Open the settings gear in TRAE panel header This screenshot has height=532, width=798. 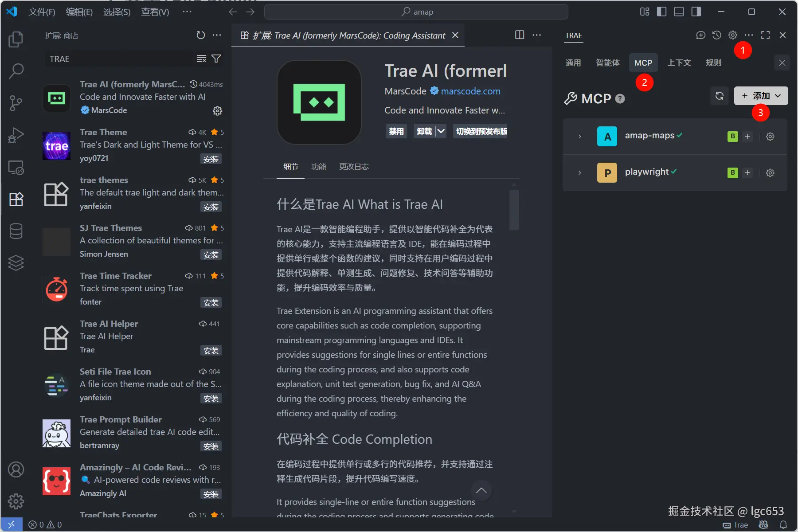click(733, 35)
